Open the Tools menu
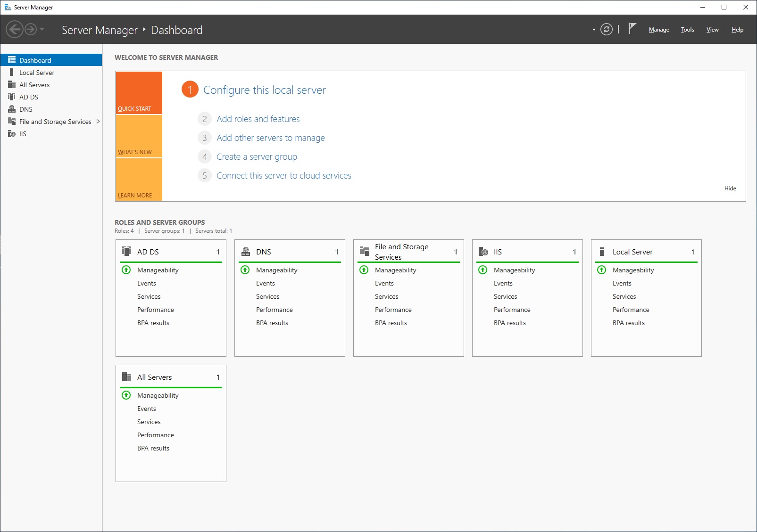The width and height of the screenshot is (757, 532). [687, 30]
